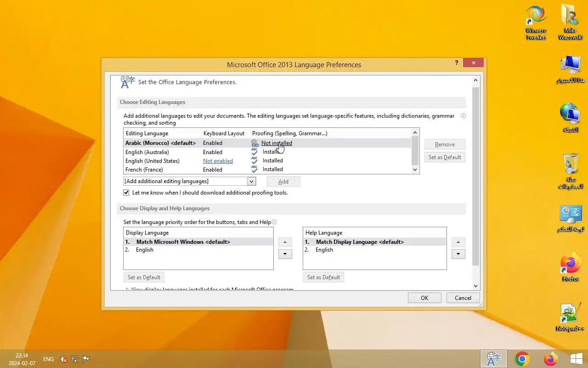Open Winaero Tweaker desktop shortcut
Screen dimensions: 588x368
(x=536, y=23)
